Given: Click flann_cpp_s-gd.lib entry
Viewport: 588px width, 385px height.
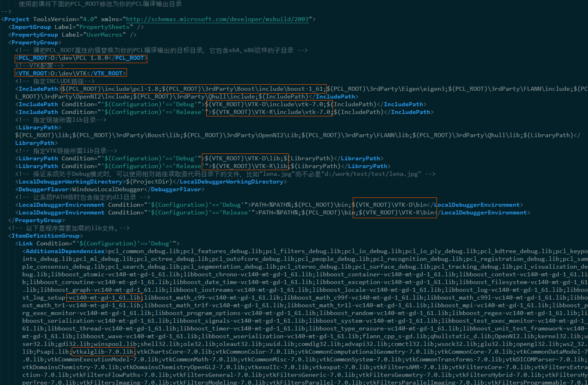Looking at the screenshot, I should [394, 336].
